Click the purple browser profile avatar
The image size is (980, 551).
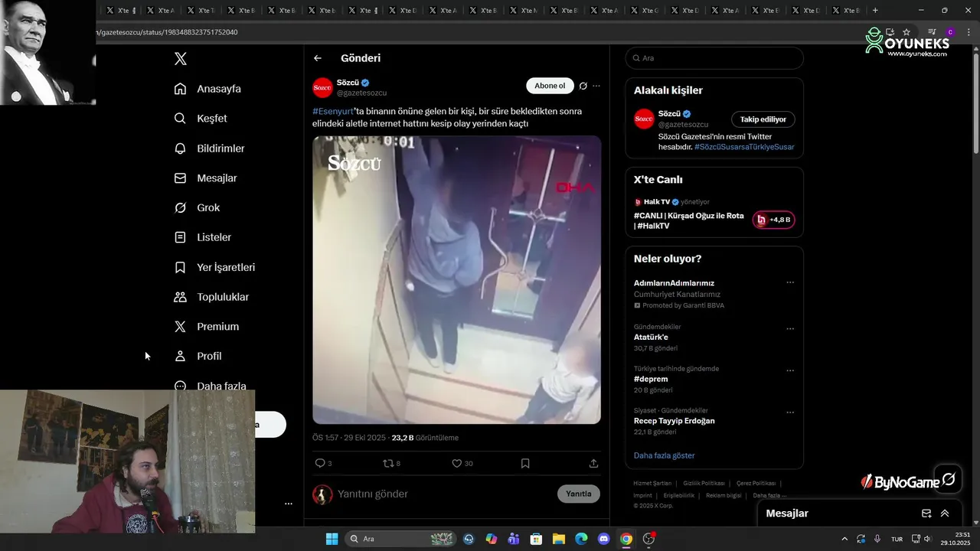[x=950, y=32]
